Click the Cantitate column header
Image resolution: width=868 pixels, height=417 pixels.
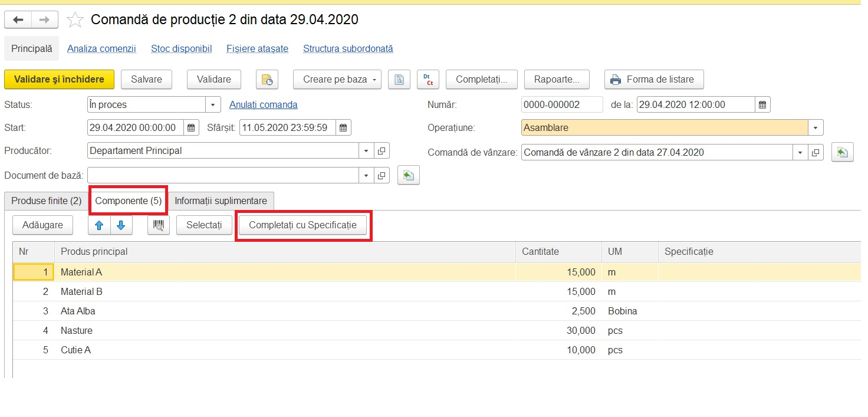(558, 252)
